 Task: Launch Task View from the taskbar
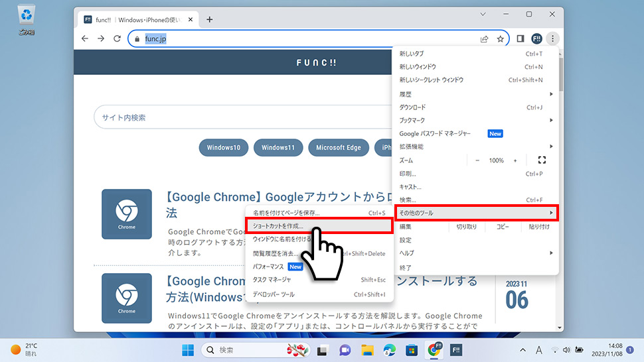(x=322, y=350)
